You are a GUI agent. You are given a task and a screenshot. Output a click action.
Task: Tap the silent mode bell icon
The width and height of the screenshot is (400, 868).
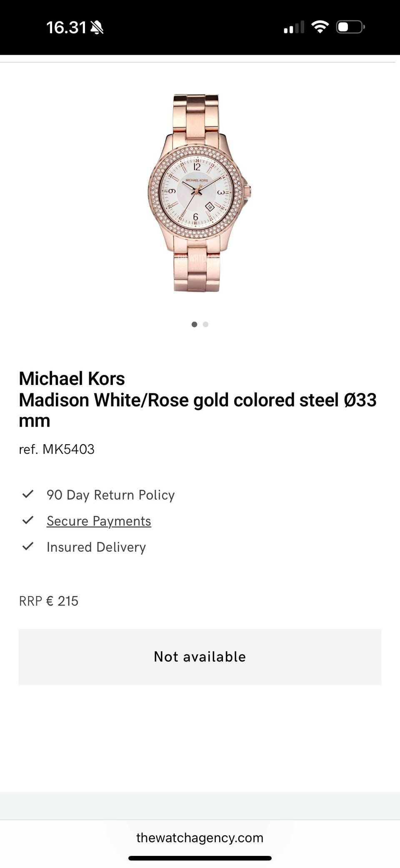(97, 28)
